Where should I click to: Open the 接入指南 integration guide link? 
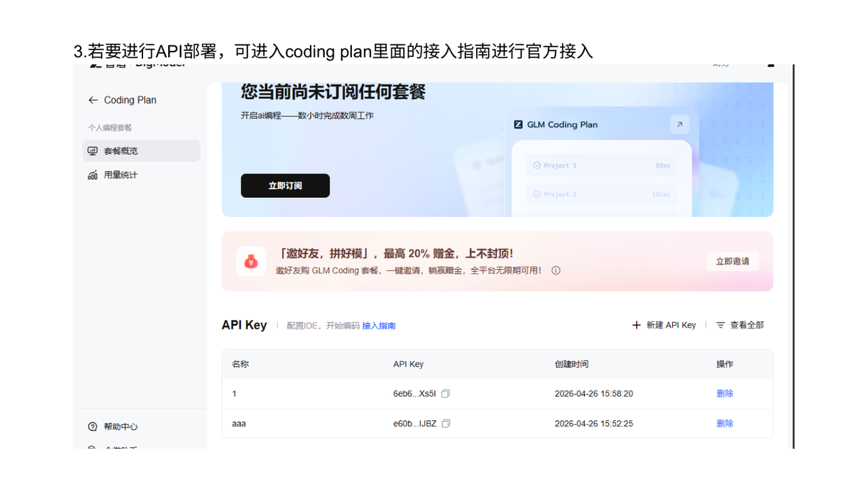click(x=379, y=325)
